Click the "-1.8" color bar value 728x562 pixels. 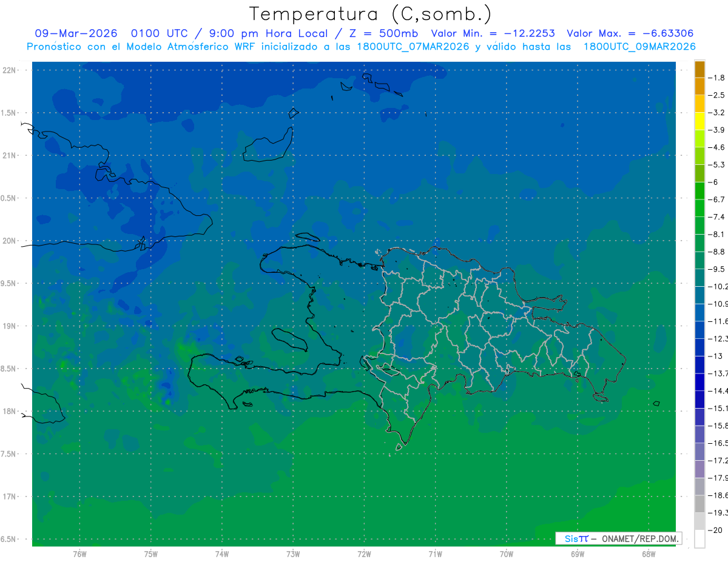coord(716,78)
